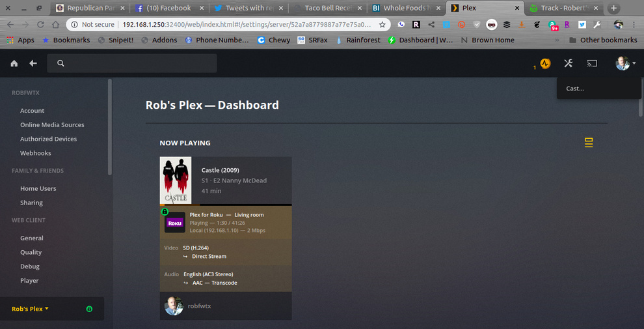The height and width of the screenshot is (329, 644).
Task: Click the GNOME footprint extension icon
Action: click(537, 25)
